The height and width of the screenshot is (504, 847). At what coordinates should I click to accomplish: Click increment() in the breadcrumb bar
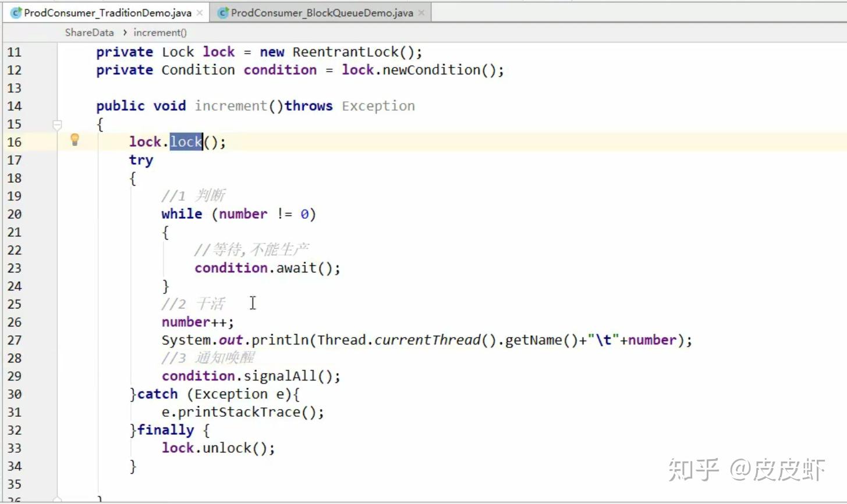[160, 33]
